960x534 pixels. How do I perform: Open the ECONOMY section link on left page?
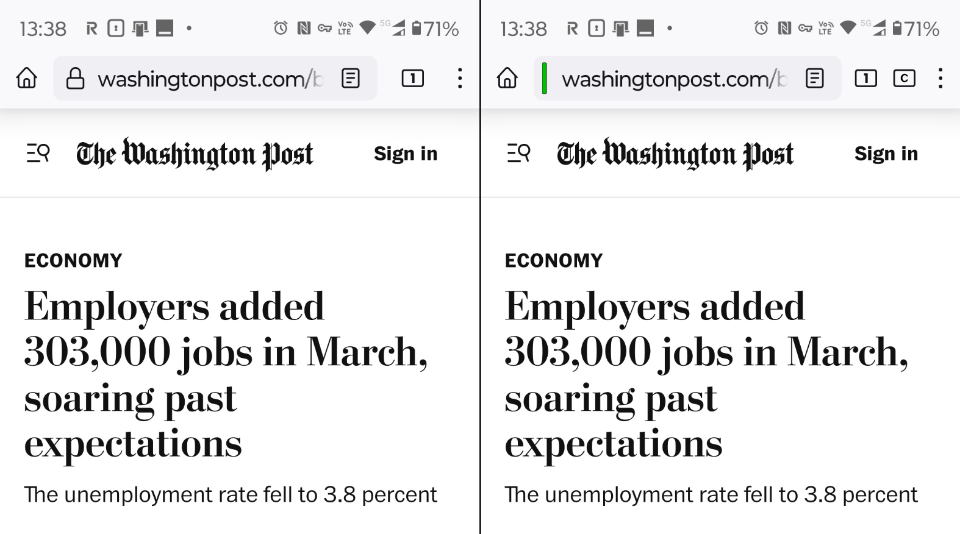73,261
